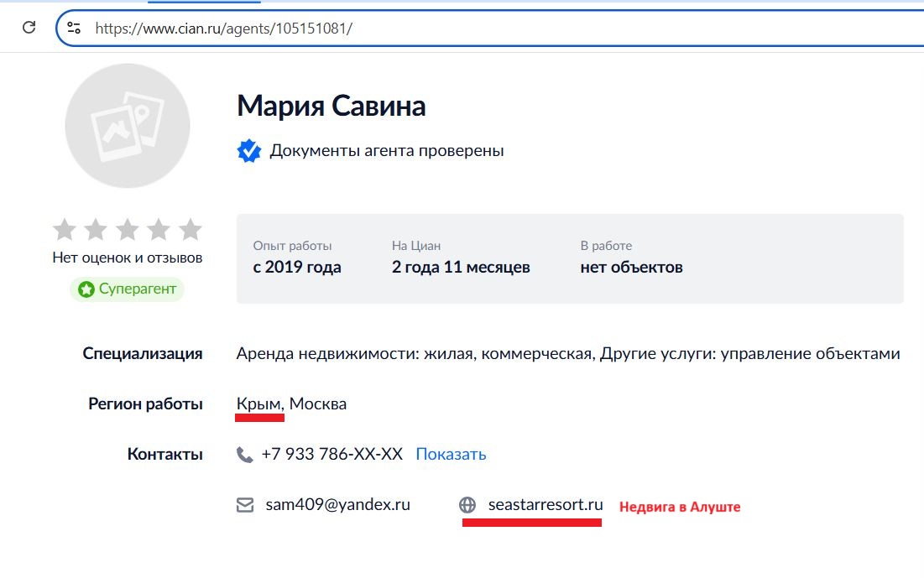The image size is (924, 578).
Task: Click "Документы агента проверены" text
Action: (387, 151)
